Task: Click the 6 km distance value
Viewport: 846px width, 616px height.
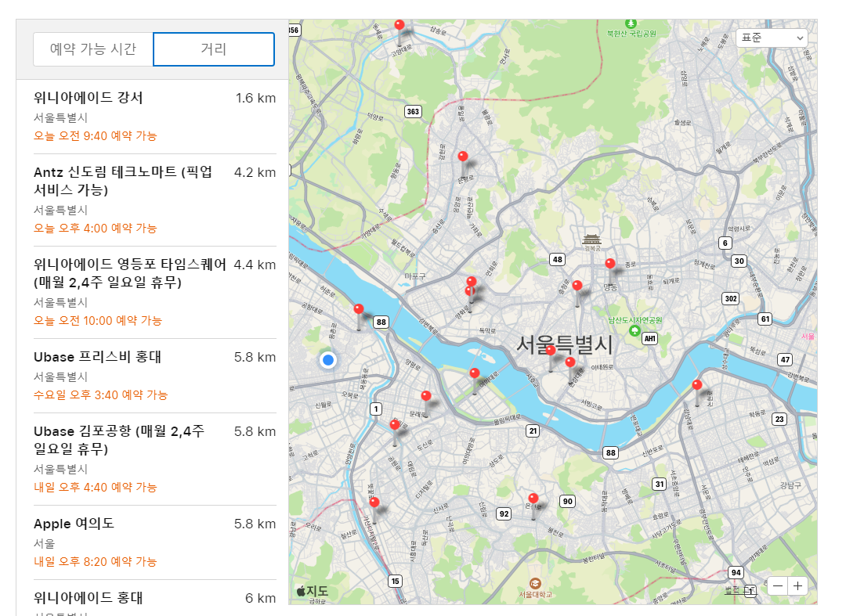Action: pos(261,598)
